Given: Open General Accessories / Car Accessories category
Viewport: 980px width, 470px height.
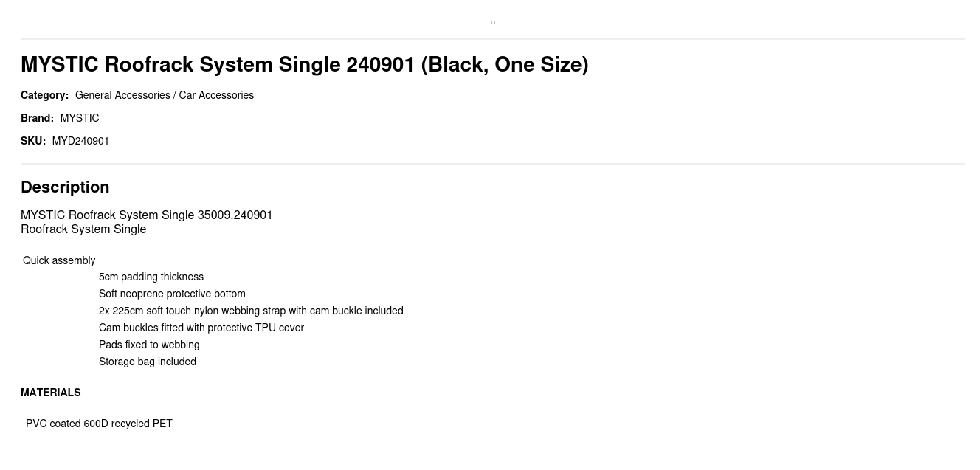Looking at the screenshot, I should (164, 95).
